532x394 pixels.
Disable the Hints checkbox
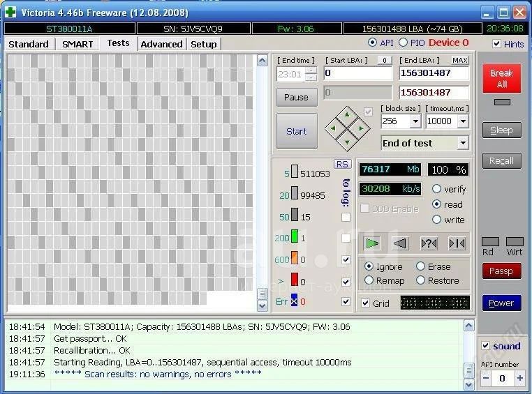pyautogui.click(x=496, y=44)
